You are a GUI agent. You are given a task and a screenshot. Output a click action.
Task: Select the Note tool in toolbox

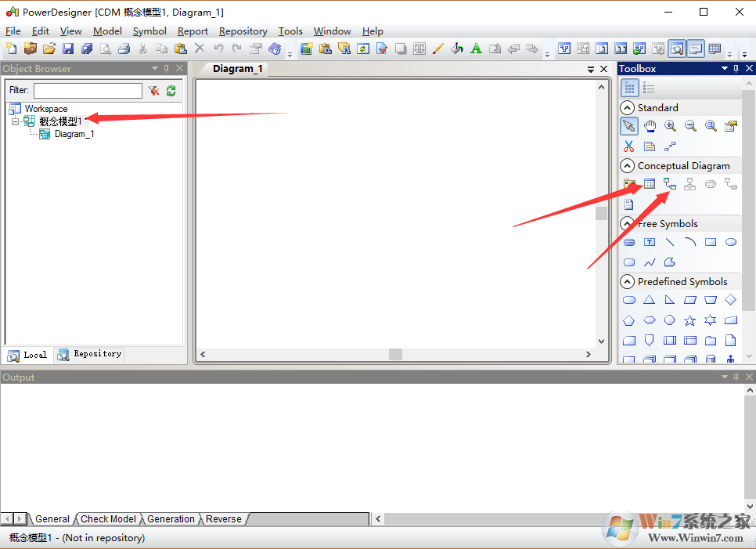650,146
